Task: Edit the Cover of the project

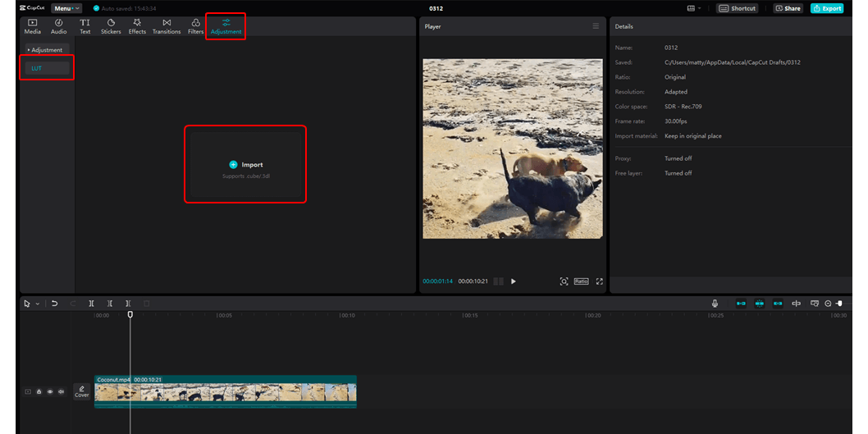Action: 82,391
